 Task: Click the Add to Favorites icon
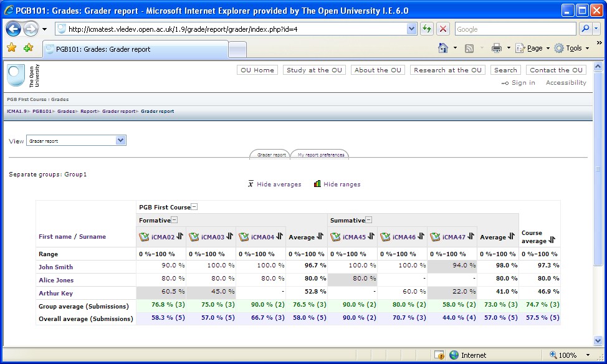(x=28, y=47)
